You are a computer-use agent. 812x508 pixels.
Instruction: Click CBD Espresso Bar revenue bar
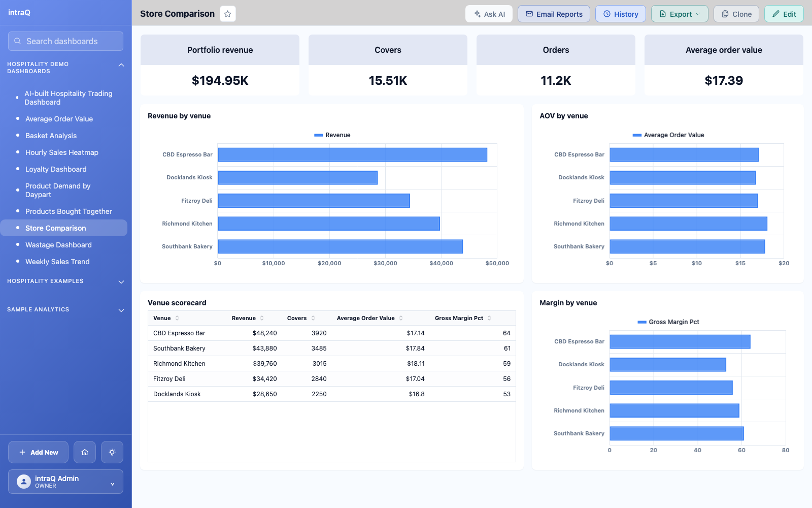352,155
